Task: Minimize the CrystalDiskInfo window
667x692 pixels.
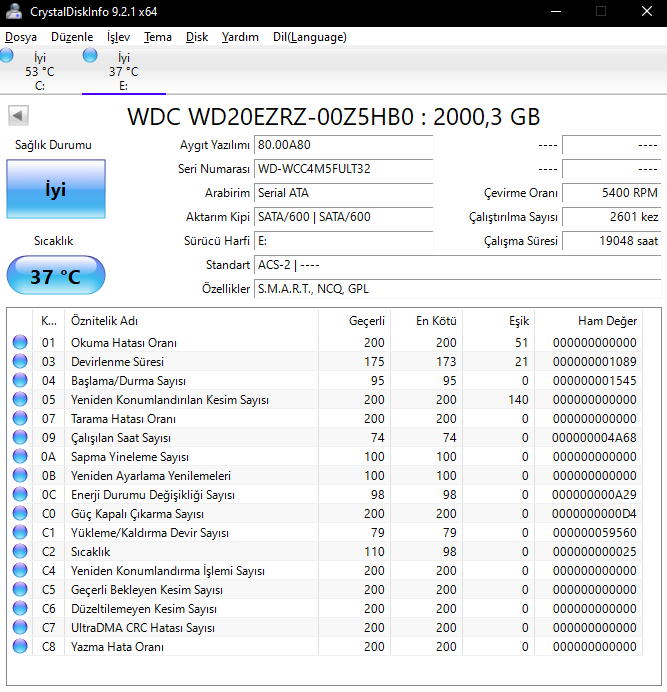Action: pyautogui.click(x=556, y=11)
